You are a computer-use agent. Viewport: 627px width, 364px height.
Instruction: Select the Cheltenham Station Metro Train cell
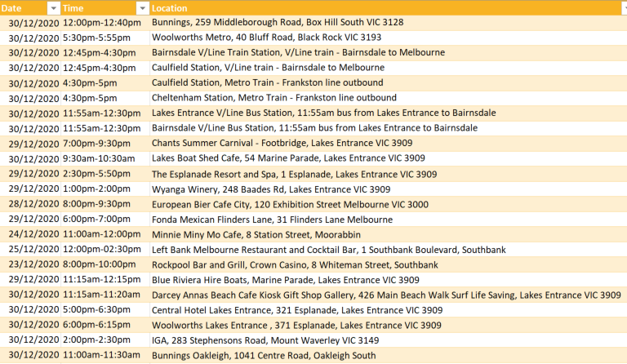389,98
